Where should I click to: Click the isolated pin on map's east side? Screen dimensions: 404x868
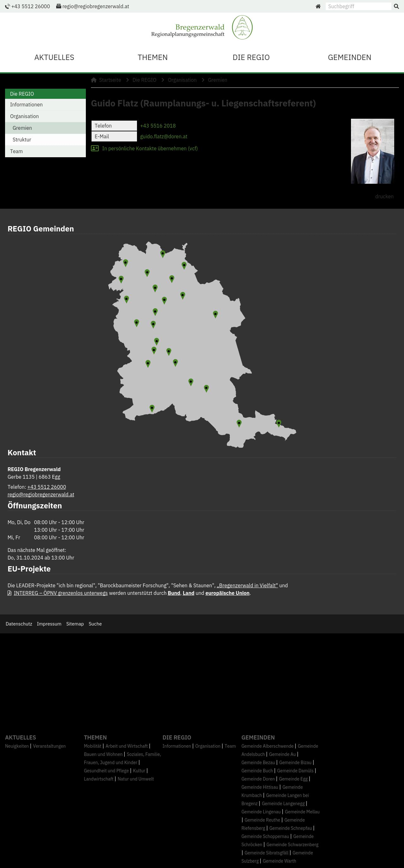[215, 314]
